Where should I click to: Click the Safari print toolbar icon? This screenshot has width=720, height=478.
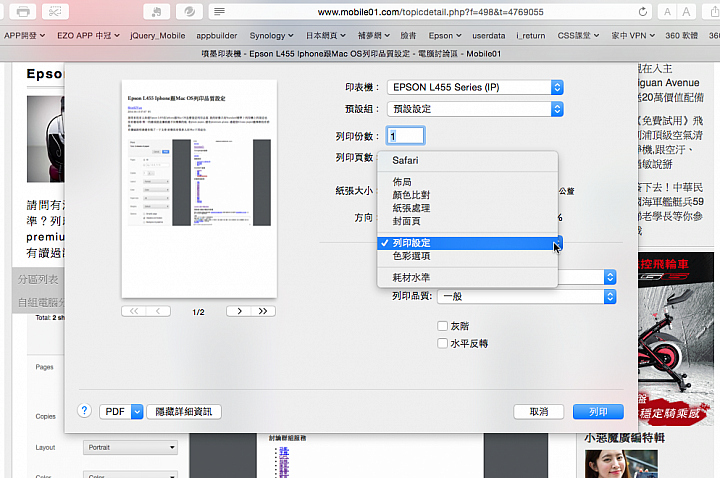click(23, 11)
